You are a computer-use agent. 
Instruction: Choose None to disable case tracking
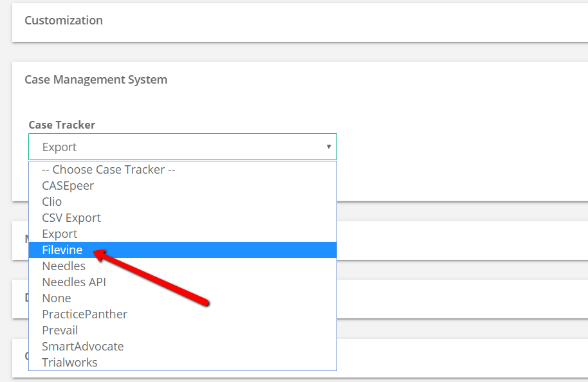pyautogui.click(x=56, y=298)
